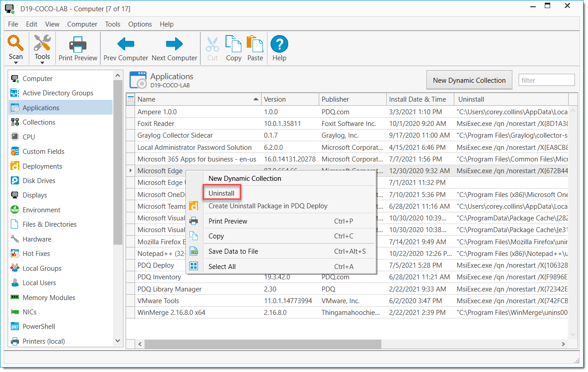Open the Options menu
The image size is (588, 372).
coord(140,24)
